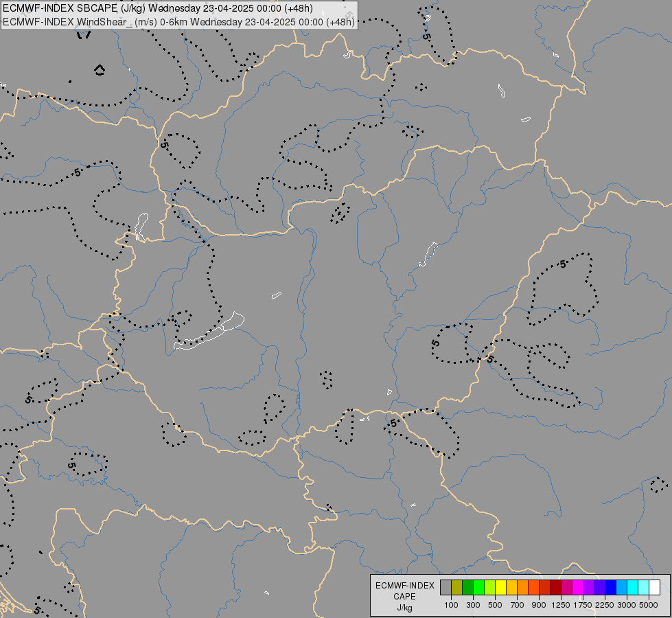Image resolution: width=672 pixels, height=618 pixels.
Task: Click the white swatch ending the legend
Action: point(656,588)
